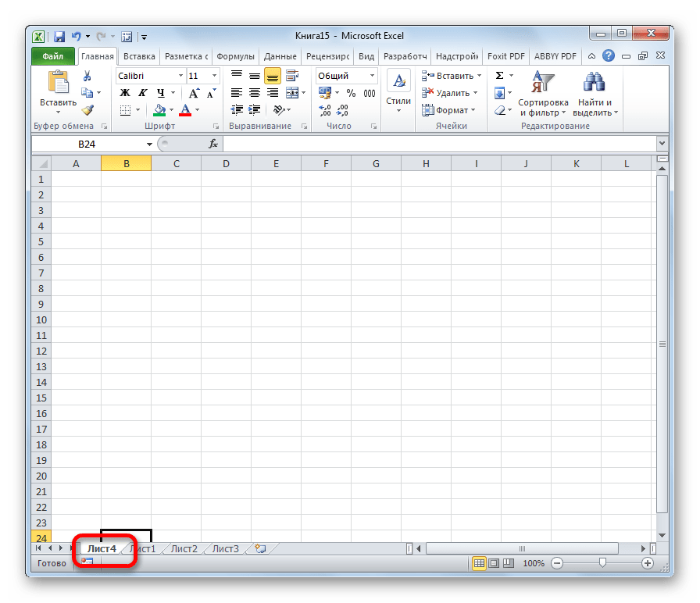Viewport: 700px width, 603px height.
Task: Switch to the Вставка ribbon tab
Action: [139, 56]
